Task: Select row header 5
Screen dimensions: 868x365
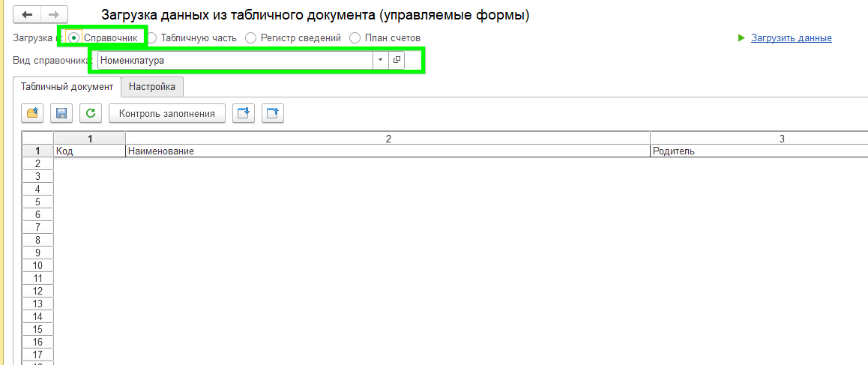Action: pyautogui.click(x=37, y=202)
